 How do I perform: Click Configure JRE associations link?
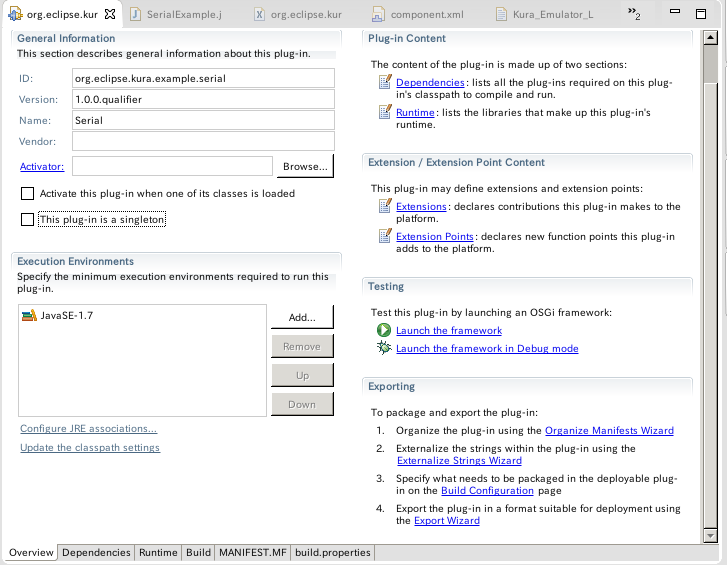[x=88, y=429]
